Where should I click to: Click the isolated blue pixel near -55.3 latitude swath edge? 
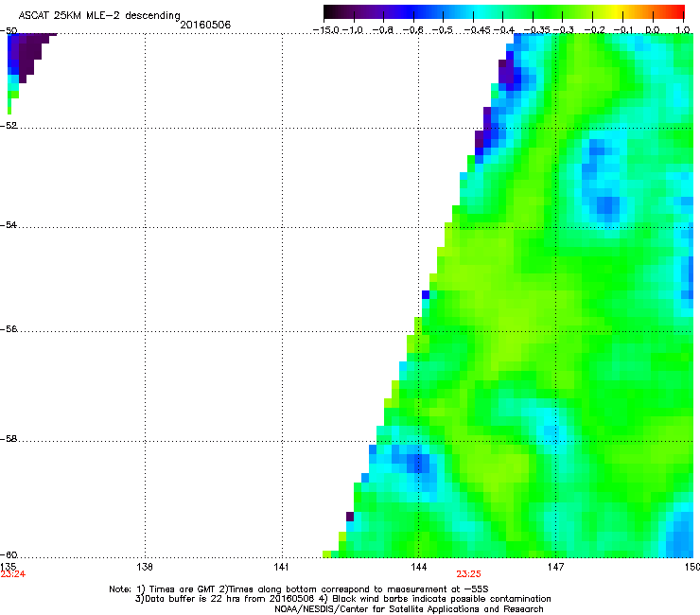click(426, 294)
